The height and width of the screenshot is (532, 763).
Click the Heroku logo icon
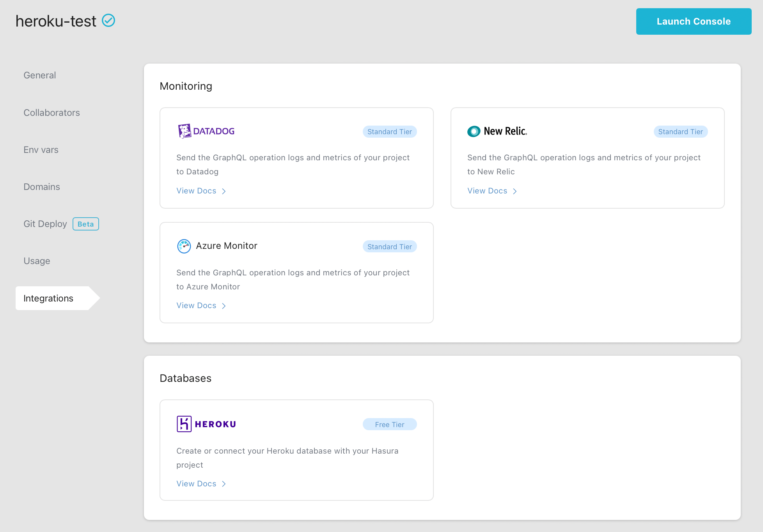[x=184, y=424]
